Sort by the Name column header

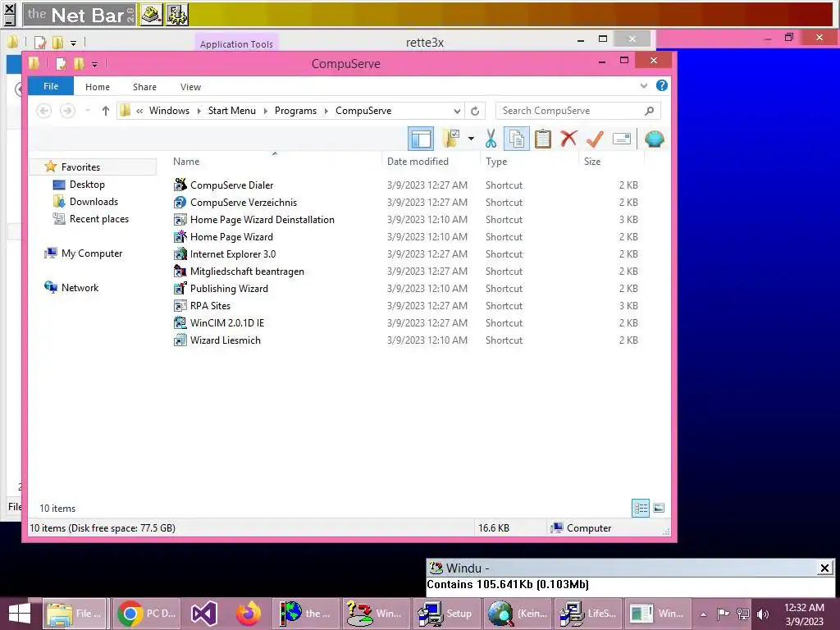pyautogui.click(x=186, y=162)
